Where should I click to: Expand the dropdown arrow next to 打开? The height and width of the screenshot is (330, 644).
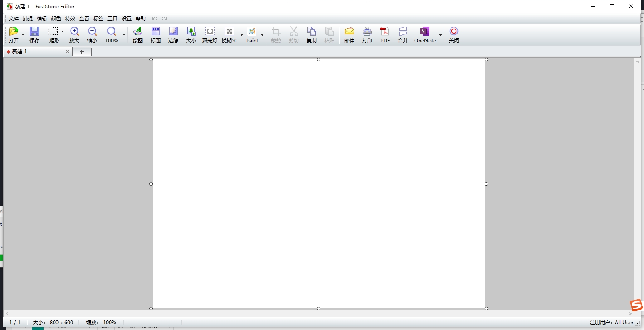point(23,35)
